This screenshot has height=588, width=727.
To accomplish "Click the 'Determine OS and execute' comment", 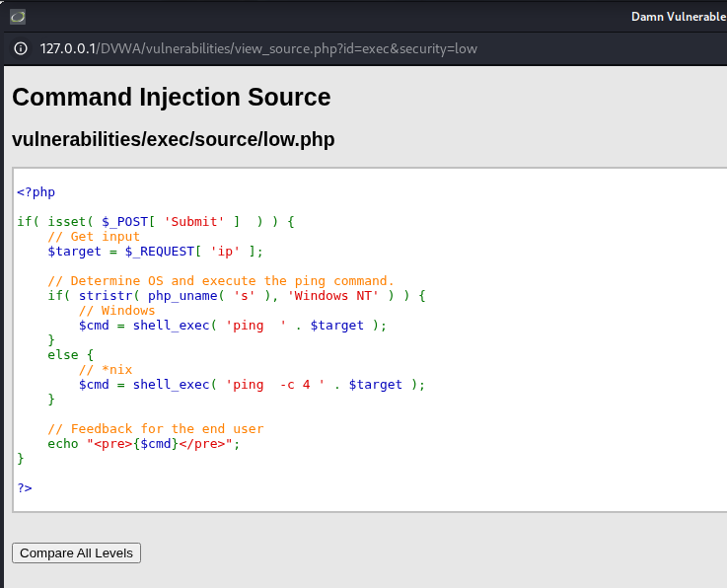I will tap(221, 281).
